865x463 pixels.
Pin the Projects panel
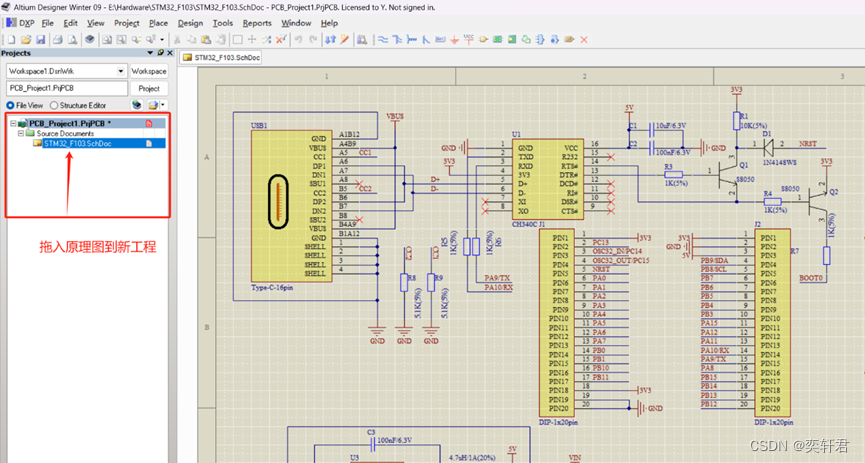tap(161, 53)
